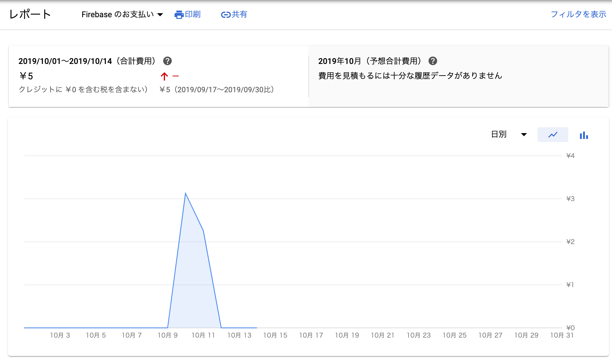Click the red upward arrow cost indicator

(x=164, y=76)
